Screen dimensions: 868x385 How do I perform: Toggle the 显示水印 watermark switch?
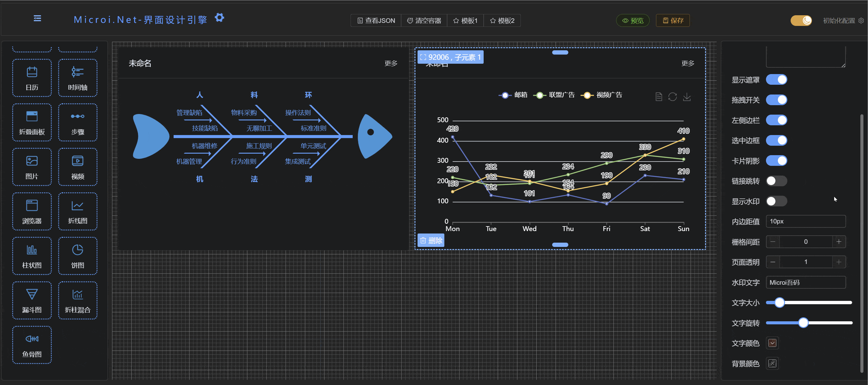[776, 201]
